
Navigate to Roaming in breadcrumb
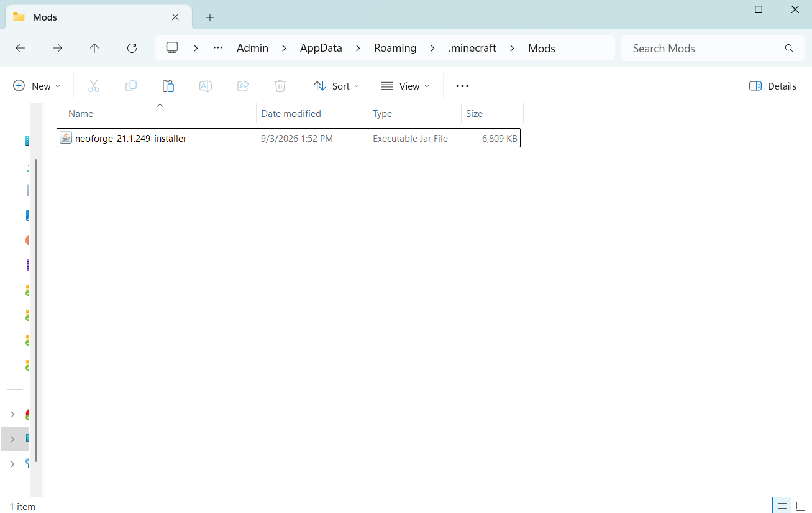395,48
